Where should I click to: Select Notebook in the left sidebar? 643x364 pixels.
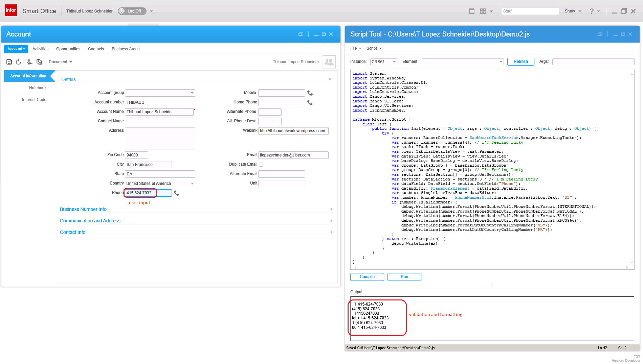click(38, 88)
